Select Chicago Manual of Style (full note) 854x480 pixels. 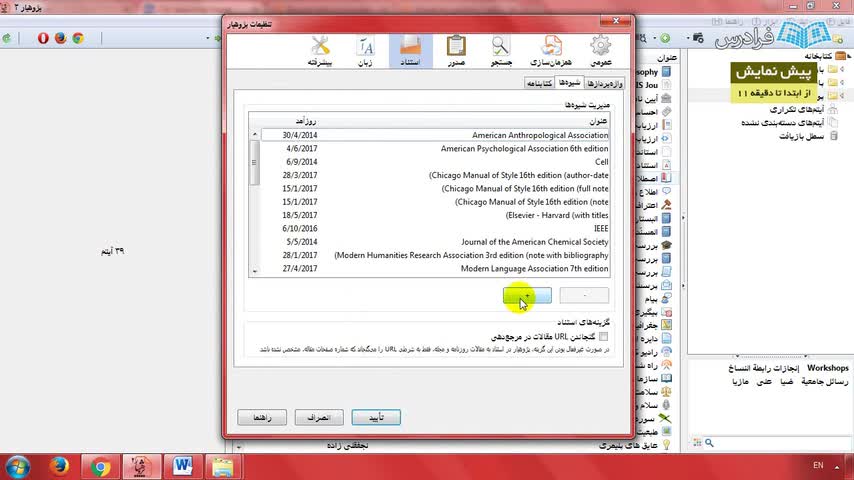pyautogui.click(x=435, y=189)
